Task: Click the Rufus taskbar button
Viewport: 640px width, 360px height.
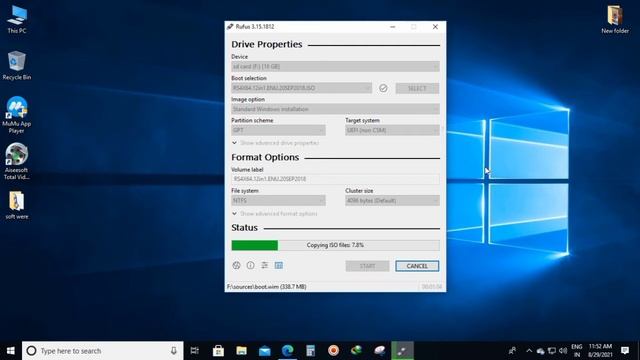Action: [x=402, y=351]
